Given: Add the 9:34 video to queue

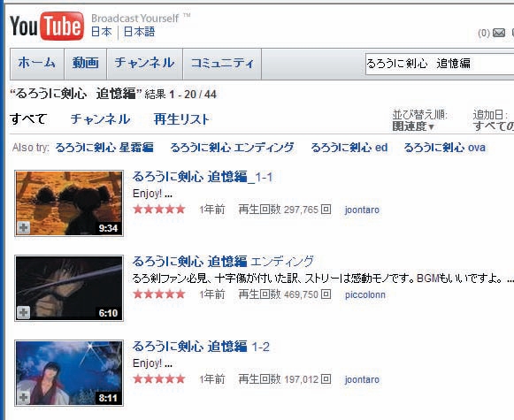Looking at the screenshot, I should [24, 227].
